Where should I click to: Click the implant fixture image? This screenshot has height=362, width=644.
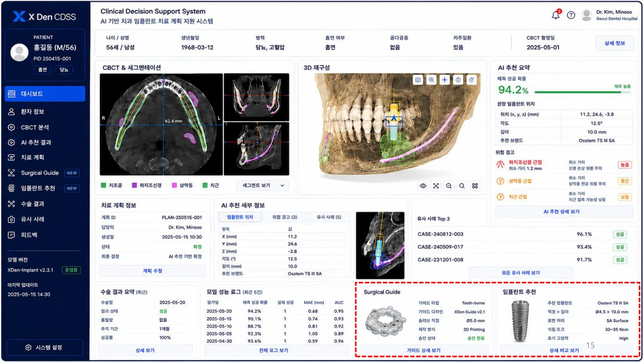[x=520, y=321]
